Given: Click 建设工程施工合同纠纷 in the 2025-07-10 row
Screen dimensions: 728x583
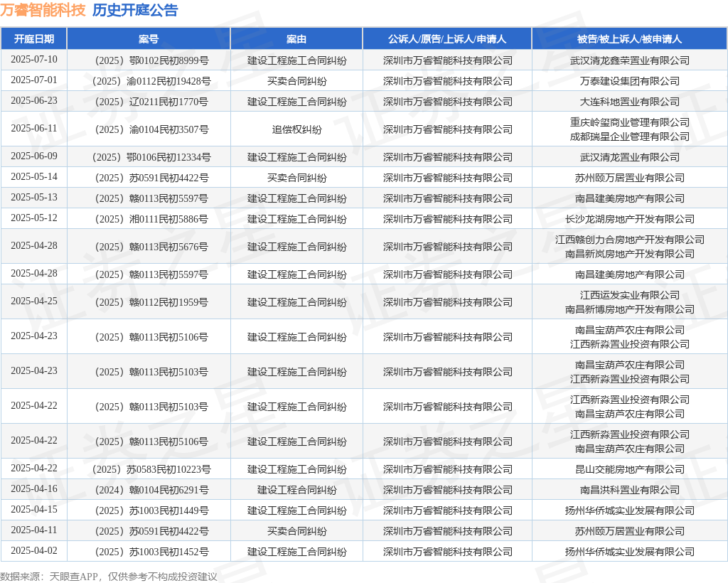Looking at the screenshot, I should point(296,61).
